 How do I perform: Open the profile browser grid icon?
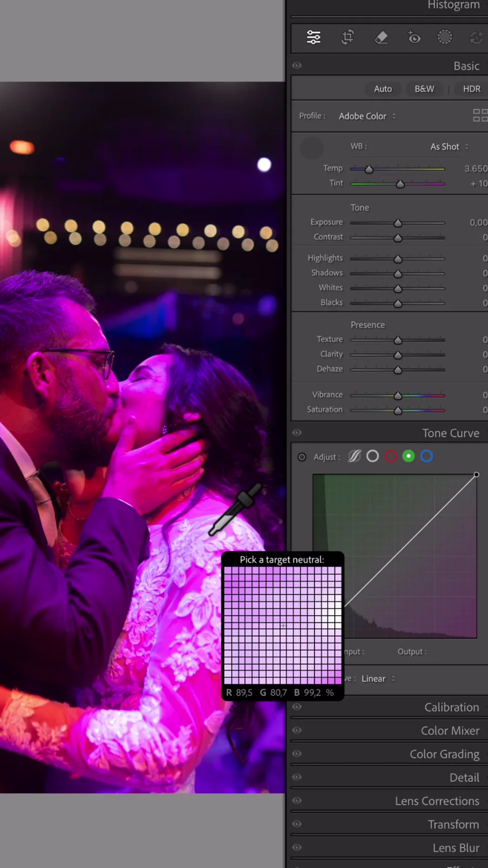pyautogui.click(x=480, y=115)
